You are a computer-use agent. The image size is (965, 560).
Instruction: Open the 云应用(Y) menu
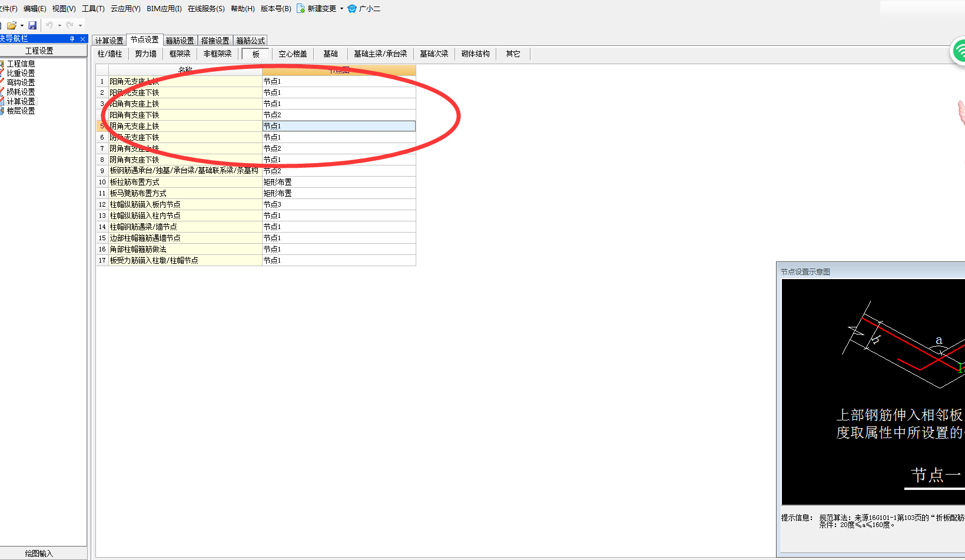coord(125,9)
